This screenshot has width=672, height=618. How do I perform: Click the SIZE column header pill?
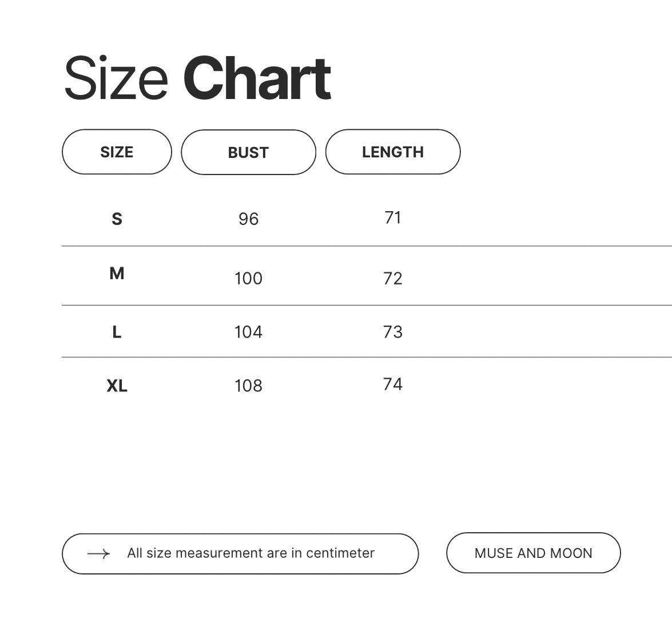click(117, 152)
